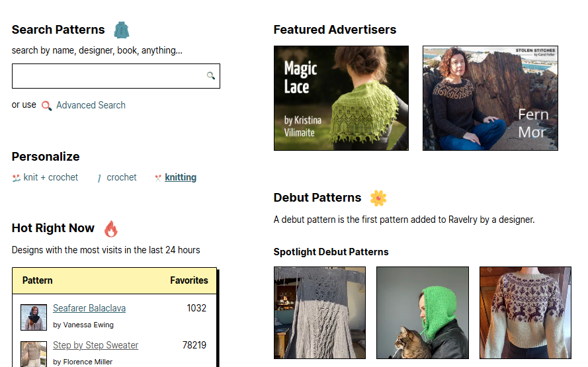Click the flower icon beside Debut Patterns
The height and width of the screenshot is (367, 588).
[x=378, y=198]
